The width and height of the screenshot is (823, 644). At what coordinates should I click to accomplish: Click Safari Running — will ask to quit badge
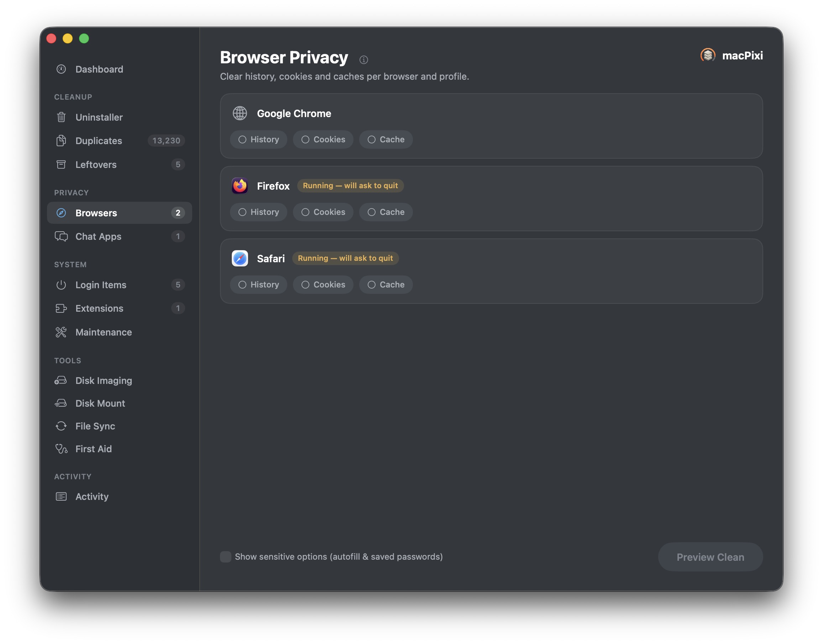(346, 258)
